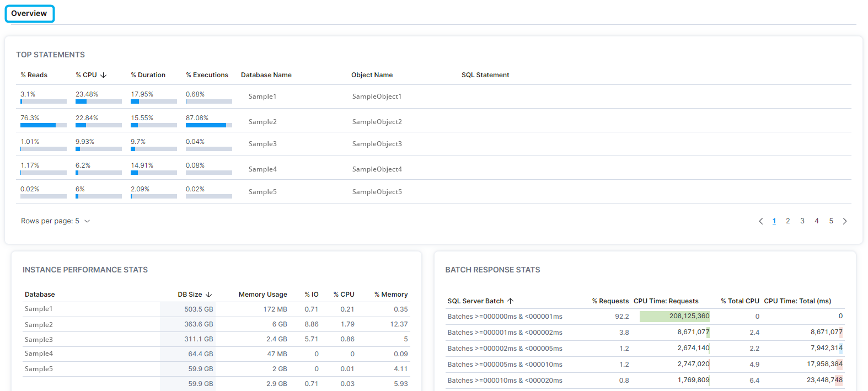Click the highlighted 208,125,360 CPU time cell
Screen dimensions: 868x391
click(x=674, y=317)
